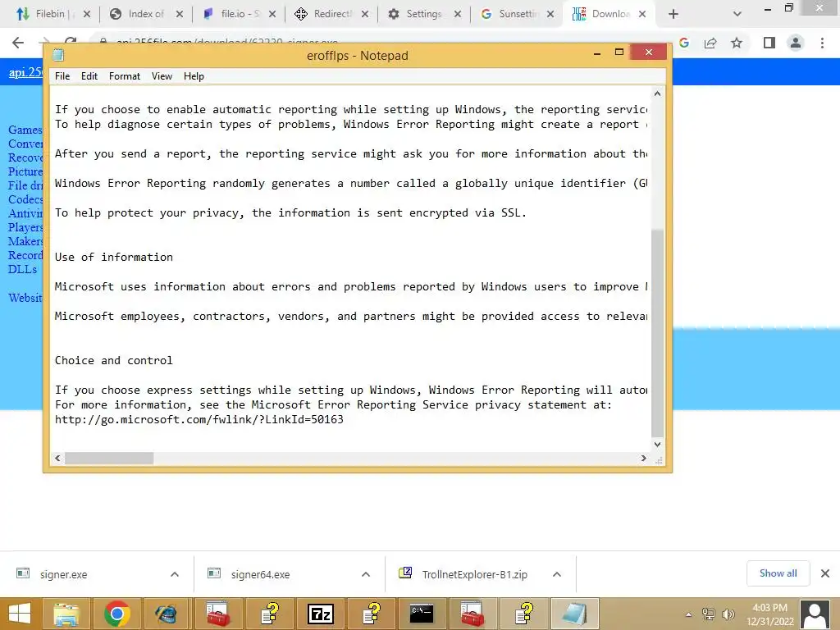The height and width of the screenshot is (630, 840).
Task: Click the "Use of information" heading text
Action: point(113,257)
